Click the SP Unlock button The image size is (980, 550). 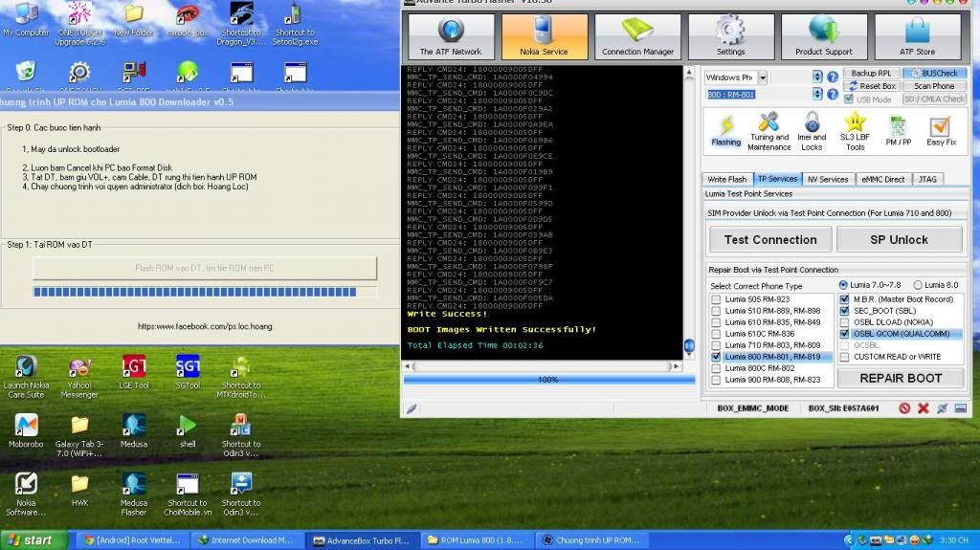coord(899,239)
